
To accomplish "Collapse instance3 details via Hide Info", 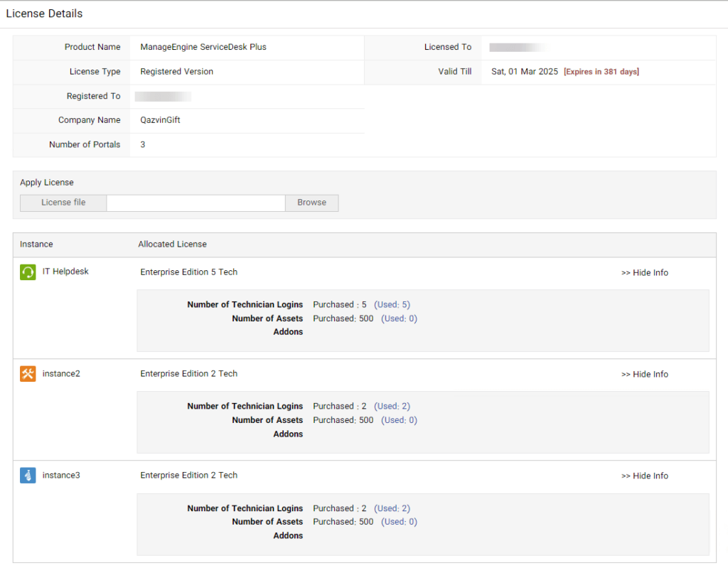I will point(644,476).
